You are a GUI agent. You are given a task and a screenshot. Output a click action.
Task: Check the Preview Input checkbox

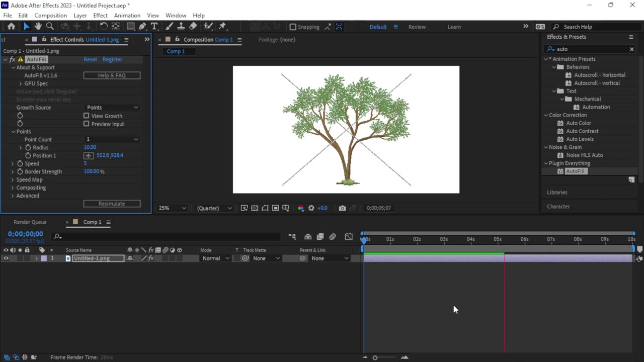(87, 124)
